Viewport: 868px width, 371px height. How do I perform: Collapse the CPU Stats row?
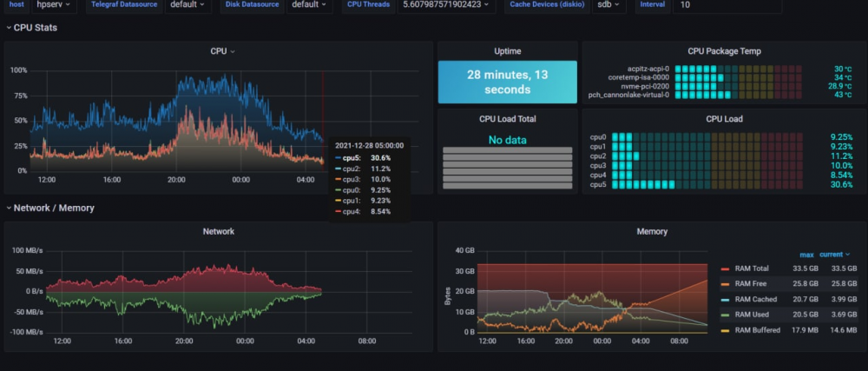point(32,28)
